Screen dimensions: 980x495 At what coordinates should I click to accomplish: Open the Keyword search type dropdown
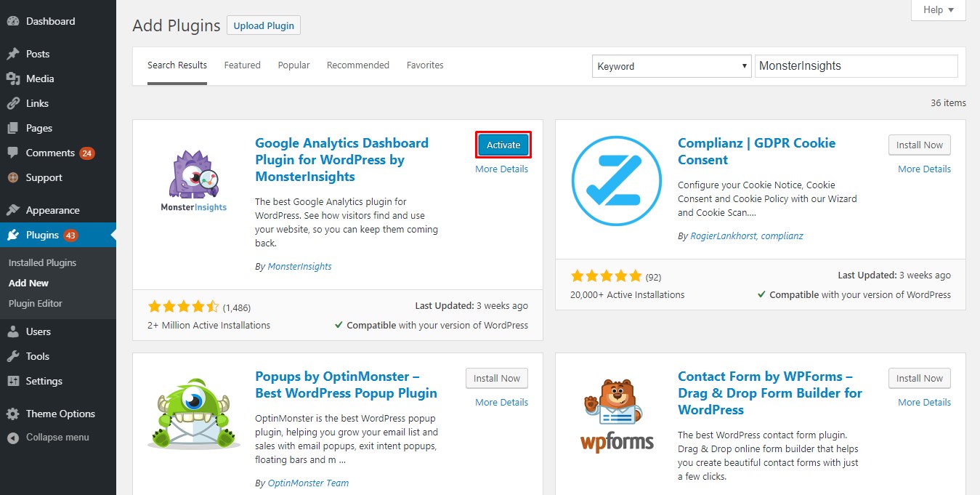tap(672, 66)
